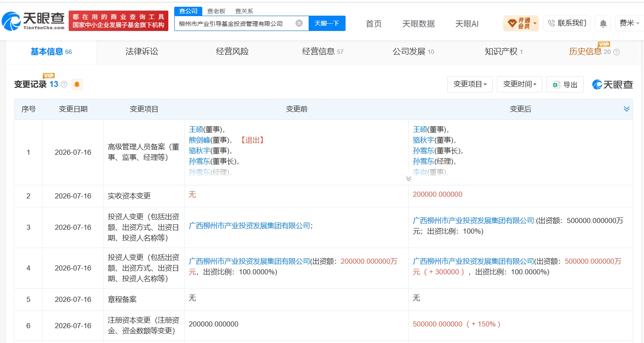Open 孙雪东(董事长) link in the 变更后 column
This screenshot has height=343, width=644.
point(424,151)
